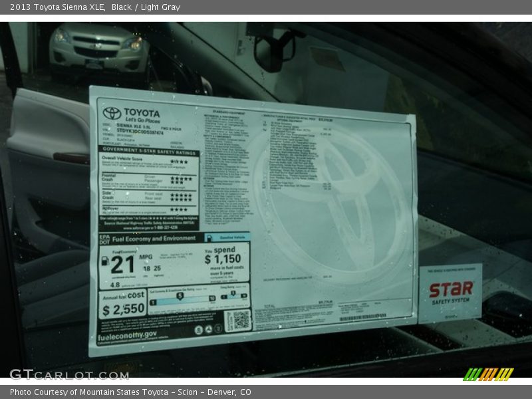Click the Side Crash star ratings

point(181,197)
